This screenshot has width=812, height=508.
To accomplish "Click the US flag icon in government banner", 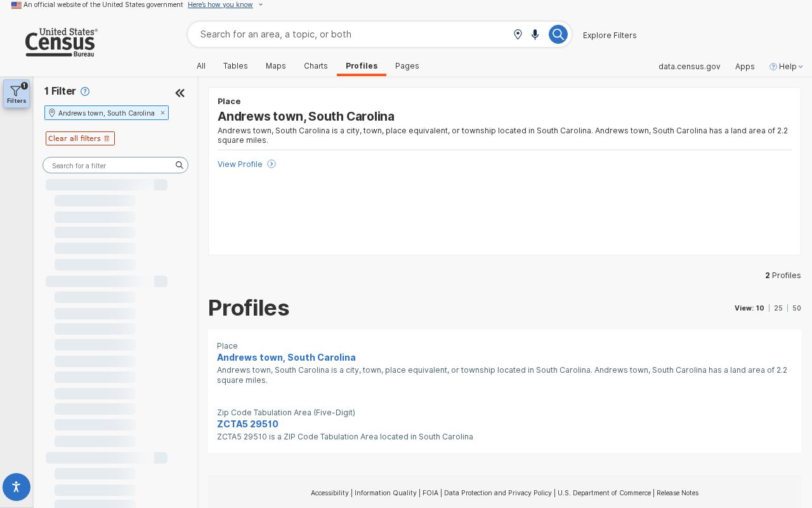I will [16, 5].
